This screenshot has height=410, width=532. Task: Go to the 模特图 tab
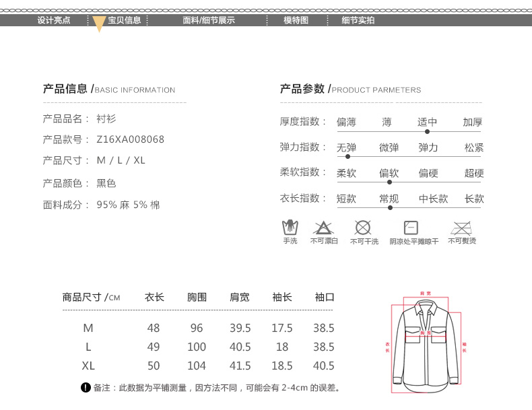tap(296, 20)
